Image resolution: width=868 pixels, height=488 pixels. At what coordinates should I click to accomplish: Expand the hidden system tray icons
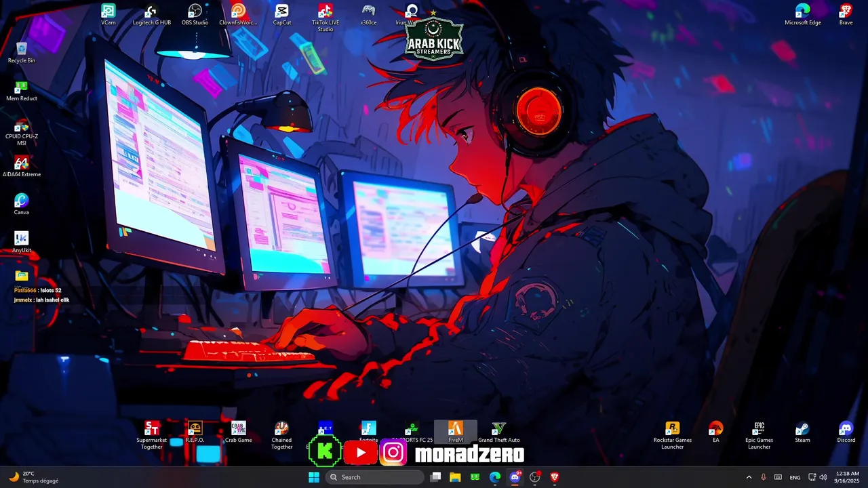(x=749, y=477)
